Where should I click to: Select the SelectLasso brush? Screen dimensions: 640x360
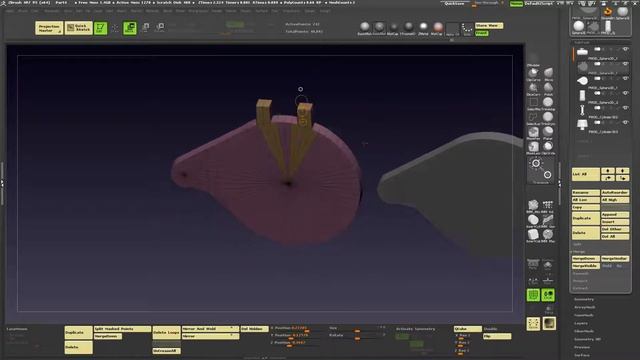point(533,118)
